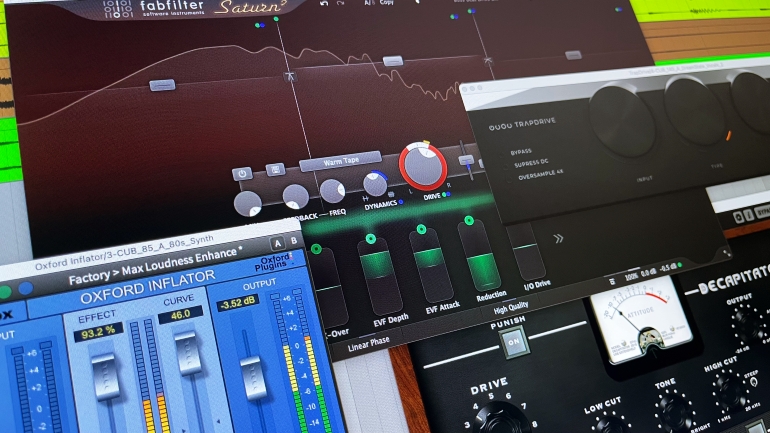Click the green dot above EVF Attack
Image resolution: width=770 pixels, height=433 pixels.
(421, 229)
